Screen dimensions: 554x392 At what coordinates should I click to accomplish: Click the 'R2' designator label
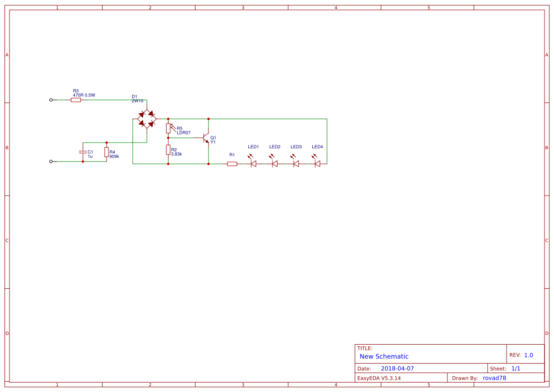(174, 150)
